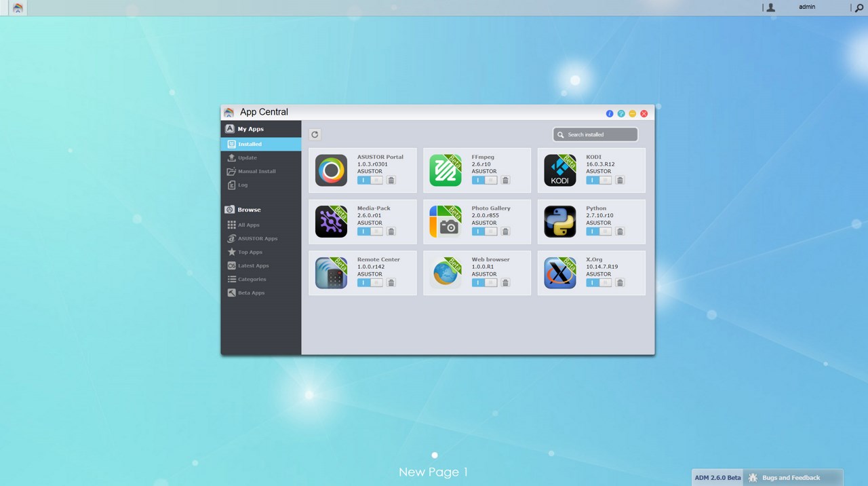The image size is (868, 486).
Task: Open Log in the My Apps sidebar
Action: [x=261, y=185]
